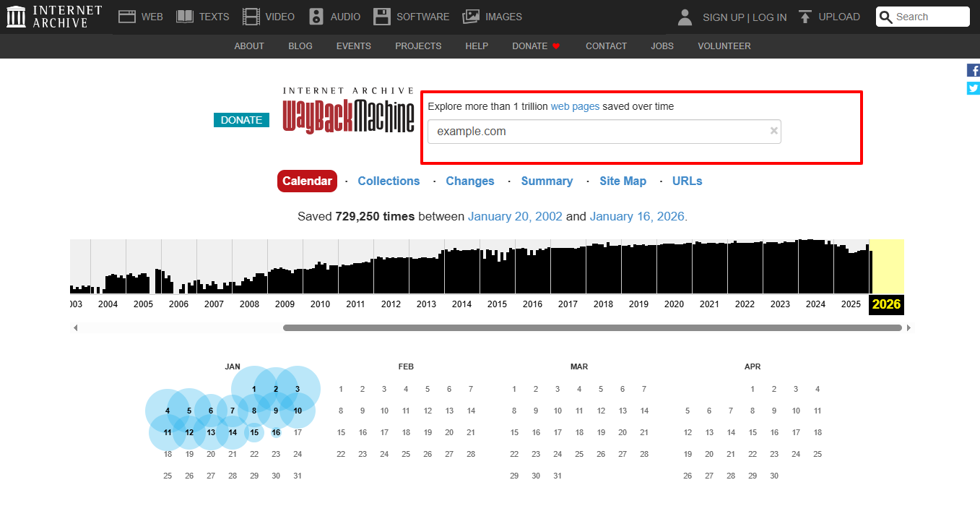Click the DONATE button
980x506 pixels.
(241, 119)
